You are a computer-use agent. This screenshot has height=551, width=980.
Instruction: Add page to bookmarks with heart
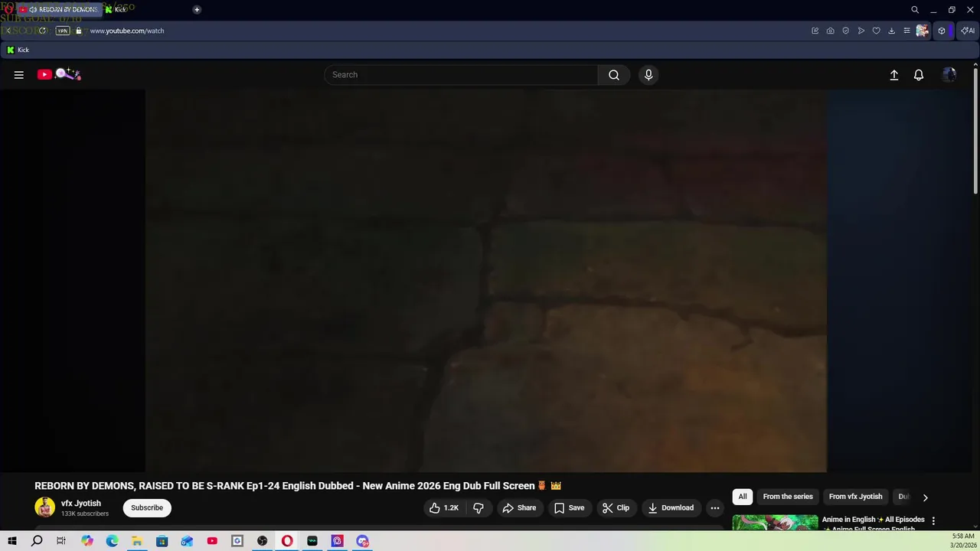click(x=877, y=31)
